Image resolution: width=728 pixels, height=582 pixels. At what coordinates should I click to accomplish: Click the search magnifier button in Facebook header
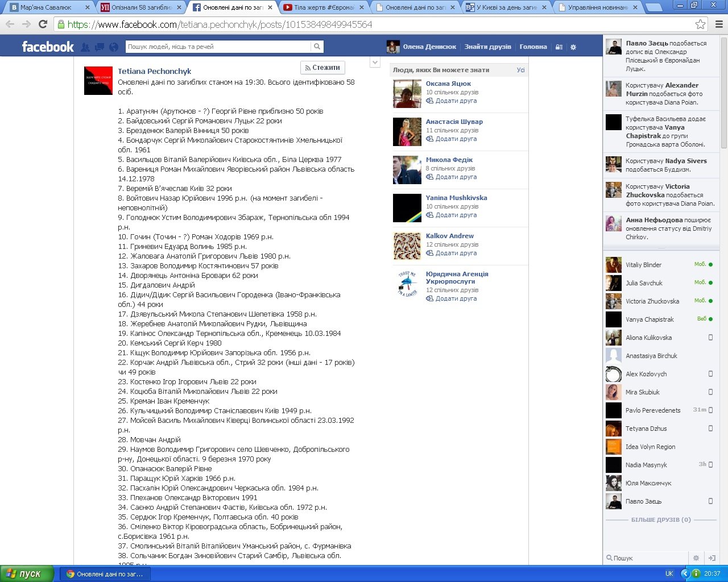coord(317,47)
